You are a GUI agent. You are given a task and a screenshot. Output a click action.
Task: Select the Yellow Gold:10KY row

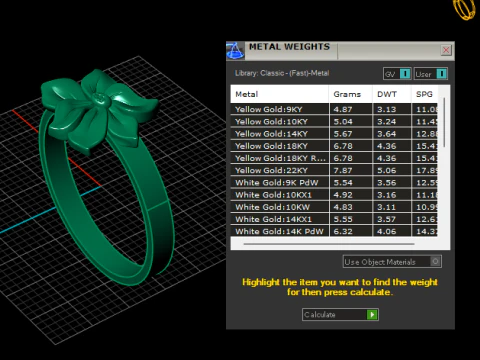(x=334, y=122)
